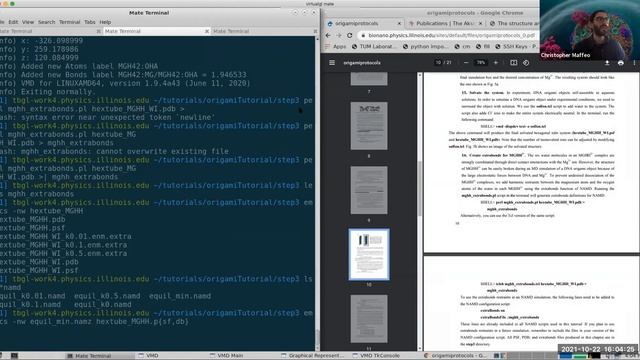Zoom in the PDF with plus icon

pyautogui.click(x=496, y=63)
